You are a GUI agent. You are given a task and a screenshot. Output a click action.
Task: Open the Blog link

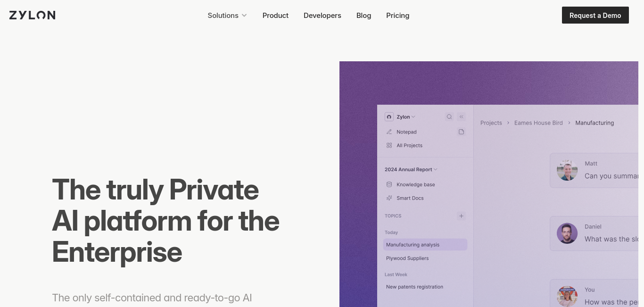(x=364, y=16)
